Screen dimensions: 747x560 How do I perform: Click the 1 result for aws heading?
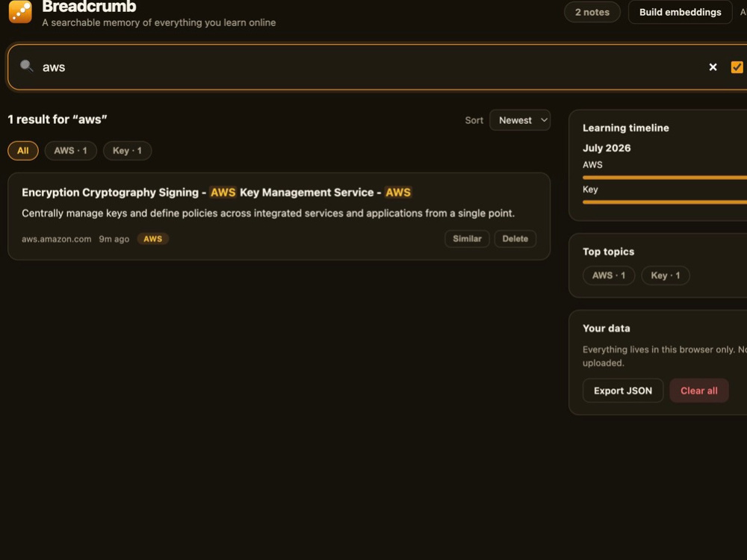click(x=58, y=119)
